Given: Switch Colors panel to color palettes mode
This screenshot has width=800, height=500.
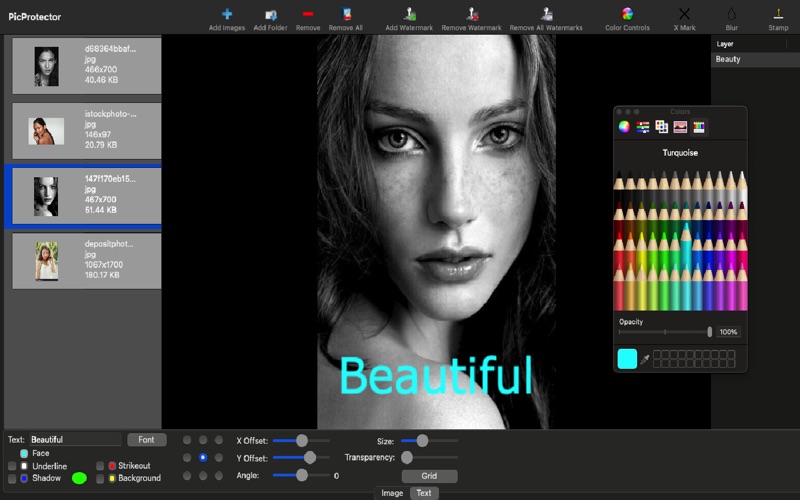Looking at the screenshot, I should click(x=661, y=127).
